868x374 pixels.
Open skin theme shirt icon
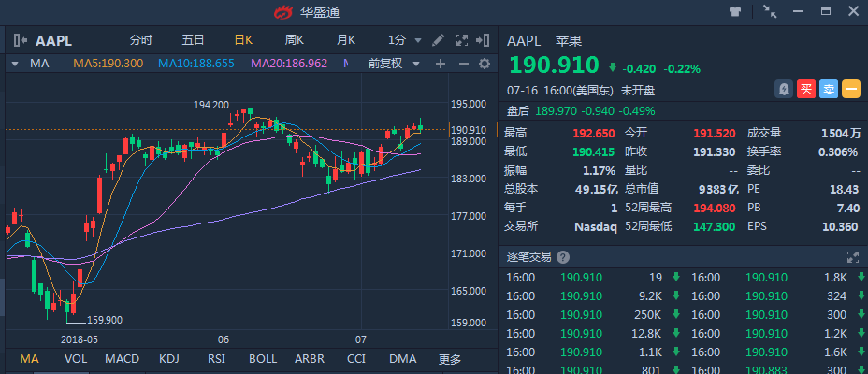735,11
